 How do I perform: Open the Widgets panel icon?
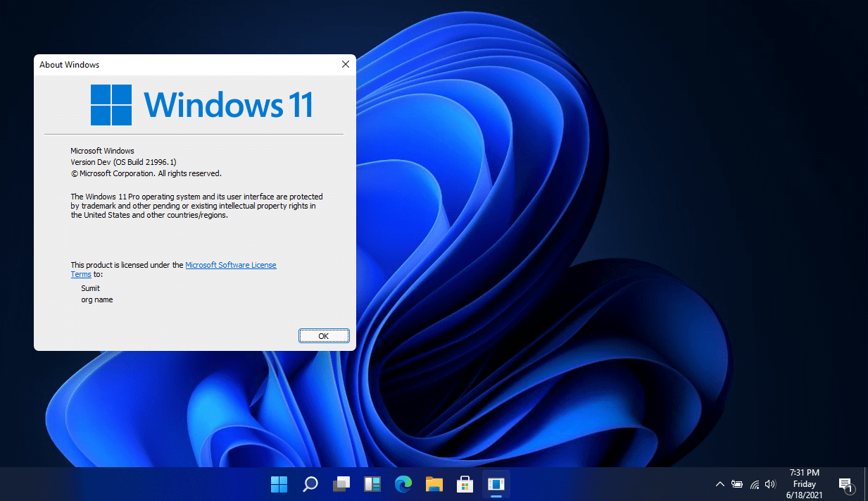pos(372,484)
